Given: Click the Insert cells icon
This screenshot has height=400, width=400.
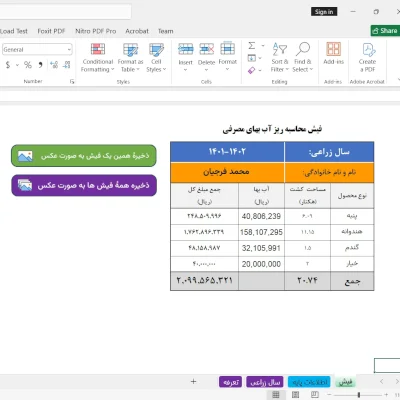Looking at the screenshot, I should (185, 49).
